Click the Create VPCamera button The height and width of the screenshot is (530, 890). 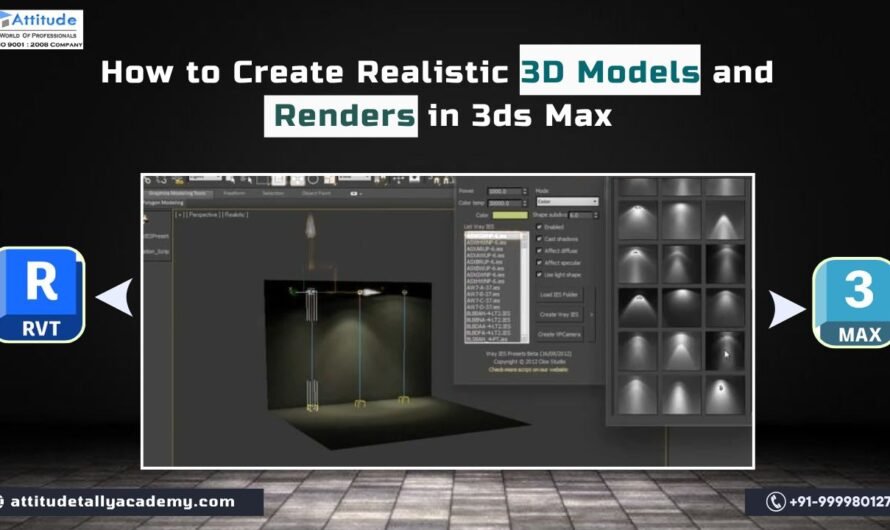pos(559,334)
